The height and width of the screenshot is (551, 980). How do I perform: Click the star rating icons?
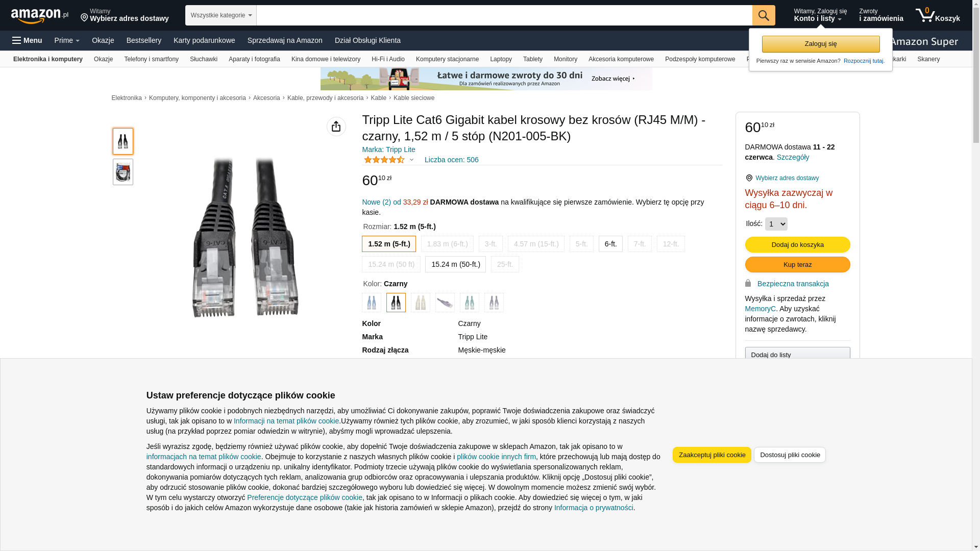click(384, 160)
